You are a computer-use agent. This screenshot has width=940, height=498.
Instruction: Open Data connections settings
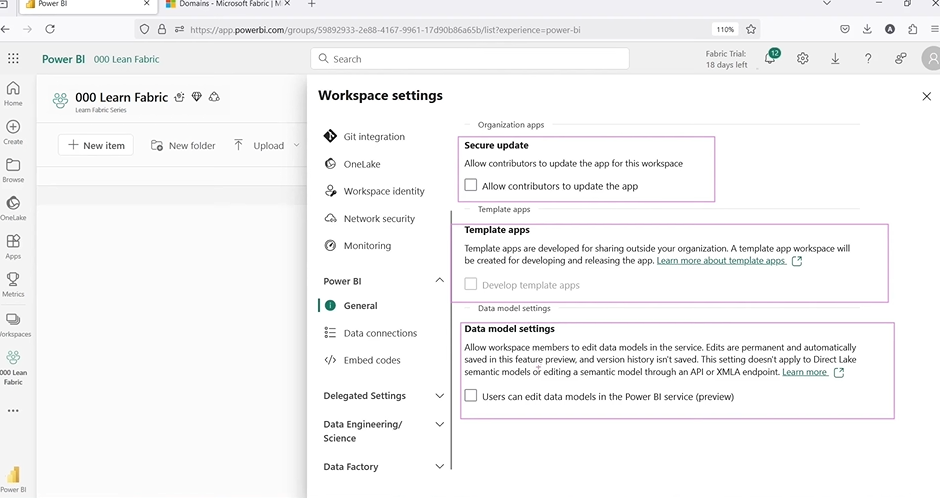tap(382, 333)
